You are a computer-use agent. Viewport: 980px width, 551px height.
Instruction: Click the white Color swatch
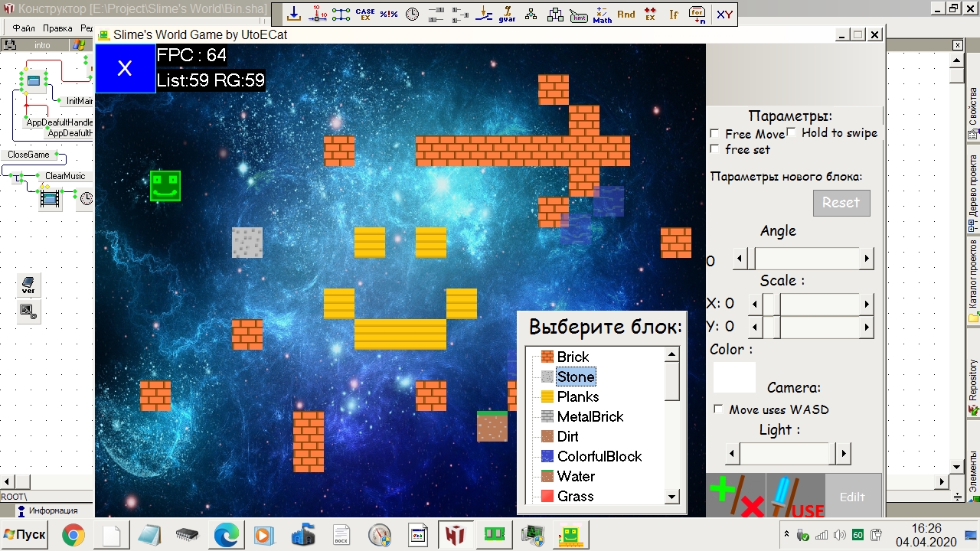(734, 378)
